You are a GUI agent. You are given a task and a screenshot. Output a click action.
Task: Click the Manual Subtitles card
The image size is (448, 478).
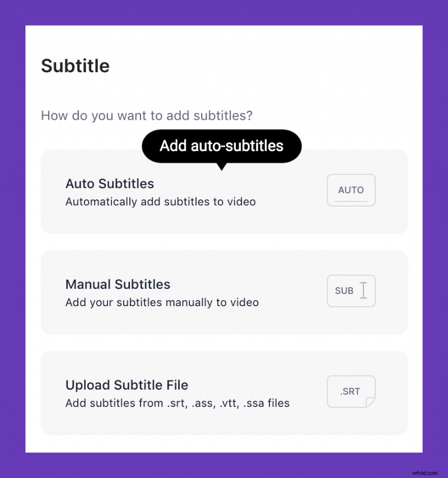[224, 292]
